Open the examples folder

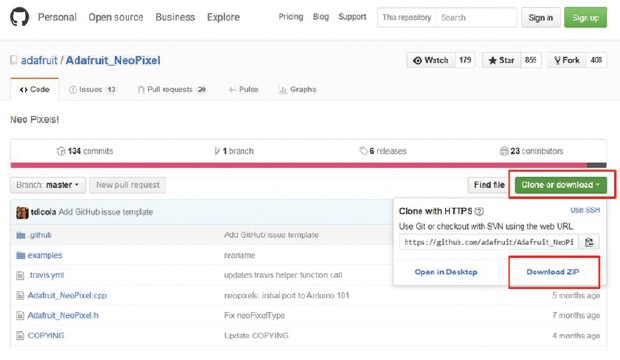tap(45, 255)
